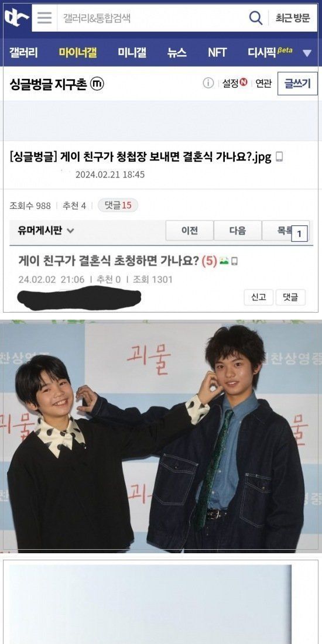Click the image icon beside comment count (5)
The width and height of the screenshot is (322, 644).
[x=224, y=261]
